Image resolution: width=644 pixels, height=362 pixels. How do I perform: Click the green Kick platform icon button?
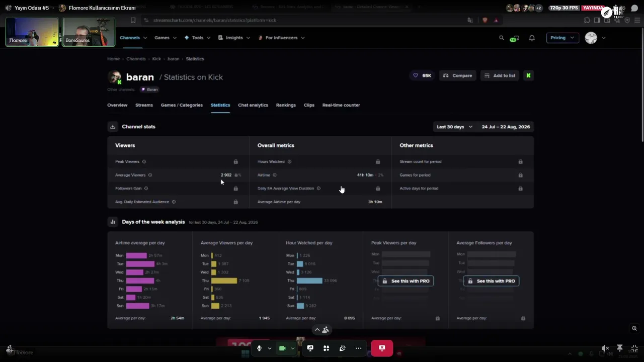[528, 75]
